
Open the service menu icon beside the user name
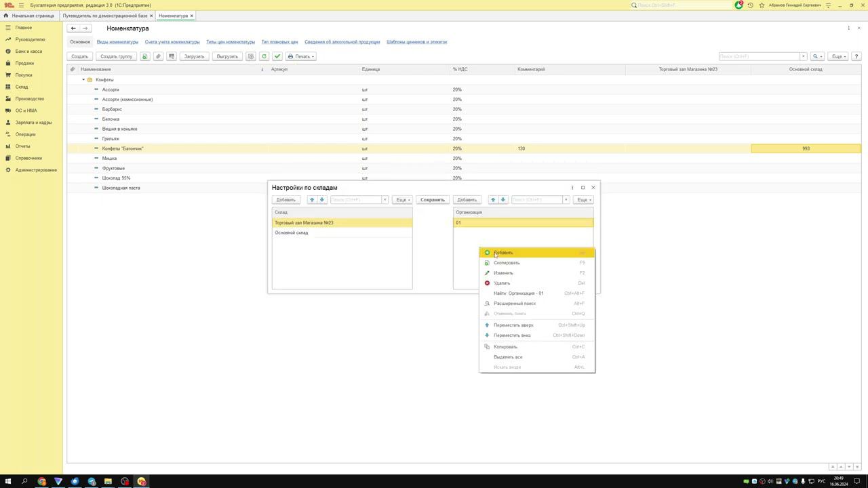828,5
